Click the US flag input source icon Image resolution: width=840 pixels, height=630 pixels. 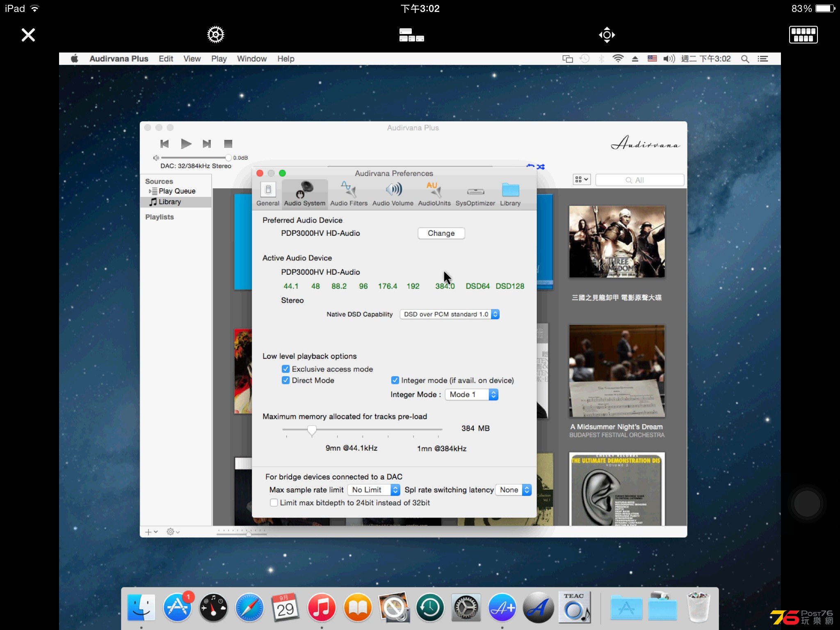(x=652, y=59)
